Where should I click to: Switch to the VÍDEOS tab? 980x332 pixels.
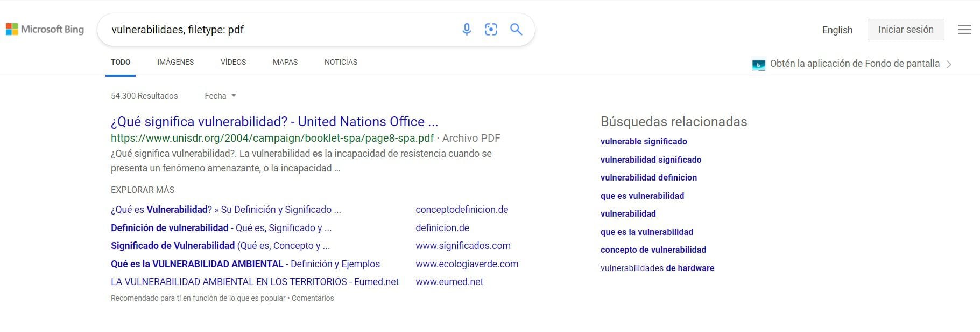tap(233, 62)
